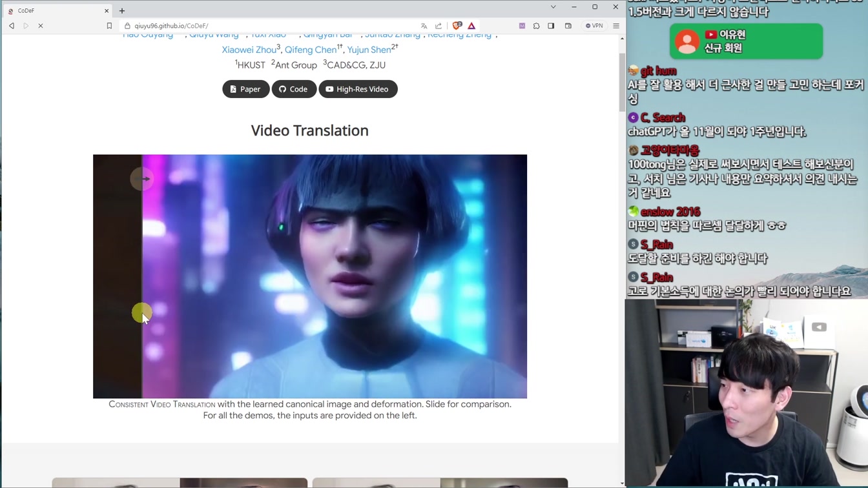The height and width of the screenshot is (488, 868).
Task: Open the High-Res Video button
Action: [x=358, y=89]
